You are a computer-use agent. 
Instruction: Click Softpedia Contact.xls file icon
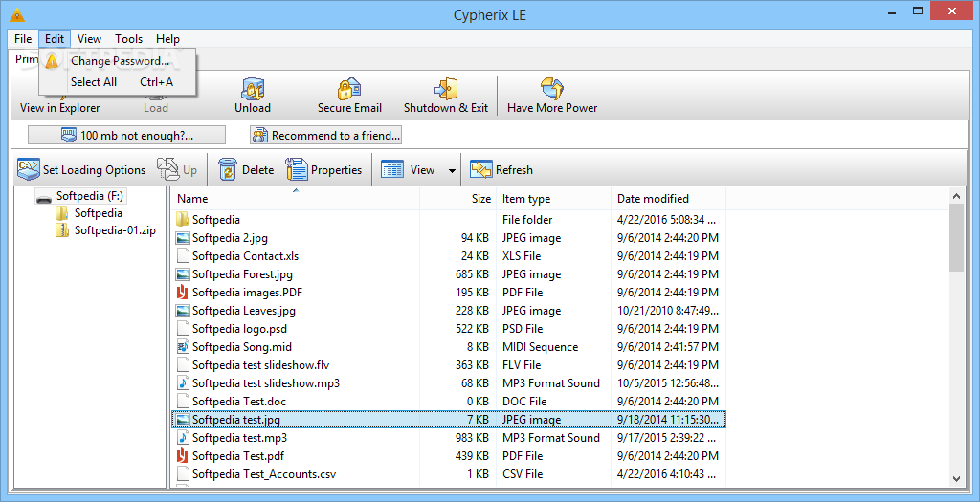pos(183,256)
